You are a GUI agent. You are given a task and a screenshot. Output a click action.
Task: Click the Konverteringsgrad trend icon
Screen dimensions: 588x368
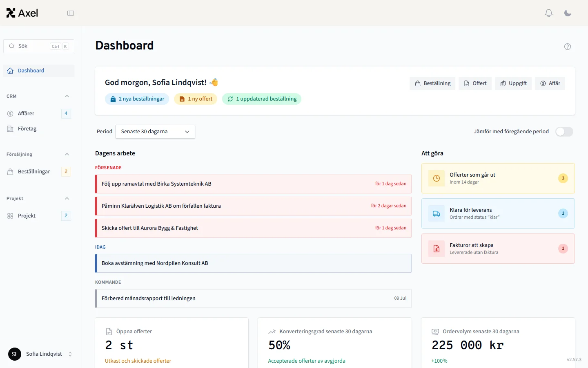coord(272,332)
